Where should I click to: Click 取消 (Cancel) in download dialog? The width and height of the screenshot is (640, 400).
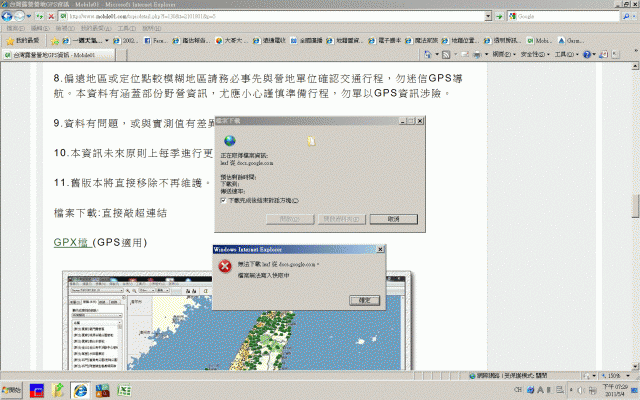[x=393, y=219]
